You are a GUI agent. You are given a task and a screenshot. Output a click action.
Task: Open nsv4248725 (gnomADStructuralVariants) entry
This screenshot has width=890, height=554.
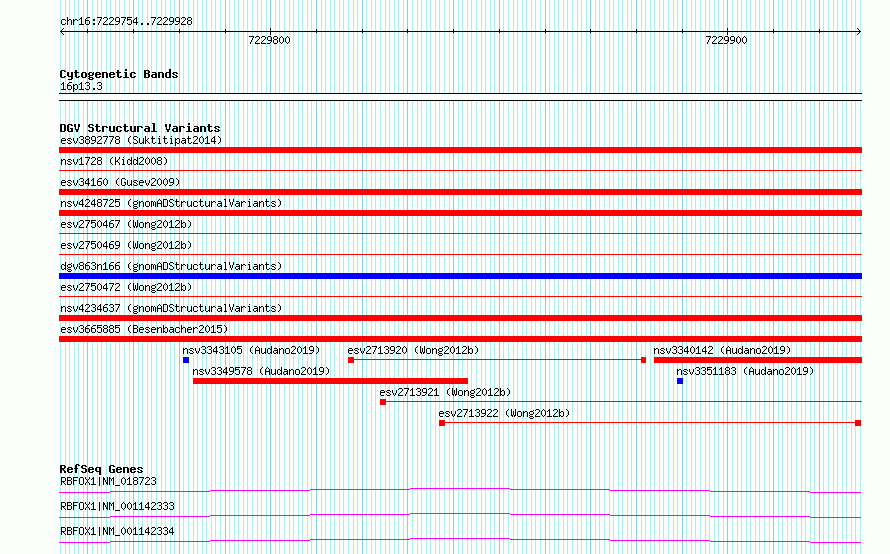pyautogui.click(x=171, y=203)
